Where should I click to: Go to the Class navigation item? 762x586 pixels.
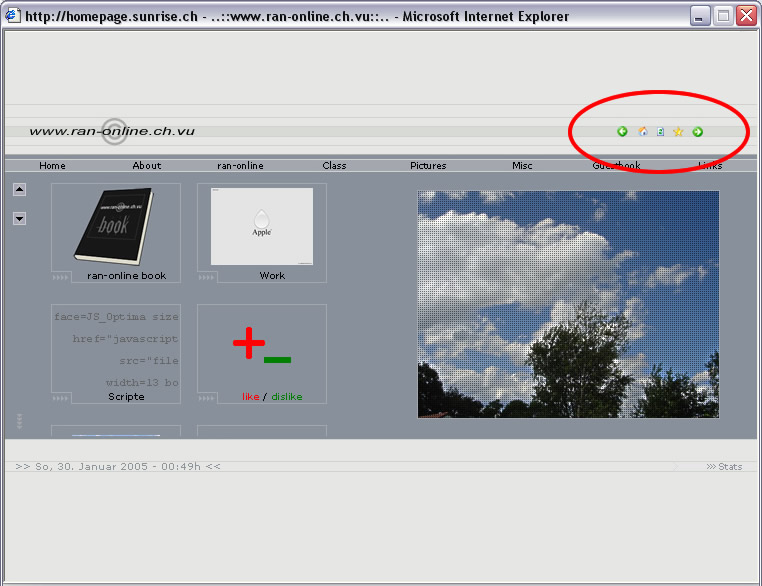tap(334, 166)
